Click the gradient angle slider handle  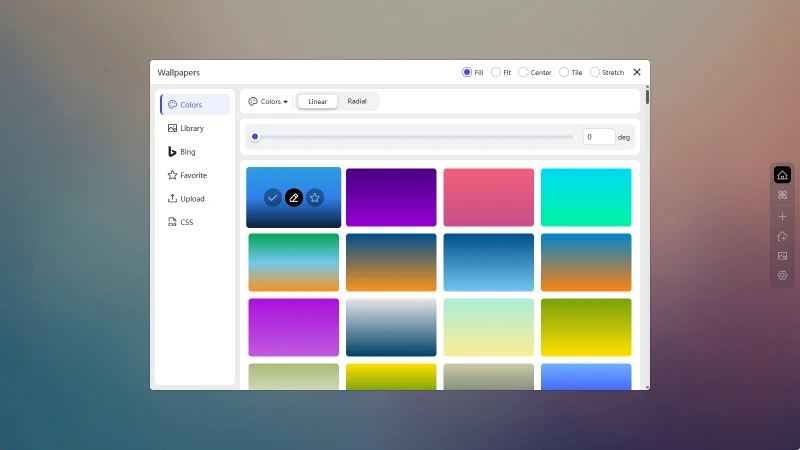pyautogui.click(x=255, y=137)
